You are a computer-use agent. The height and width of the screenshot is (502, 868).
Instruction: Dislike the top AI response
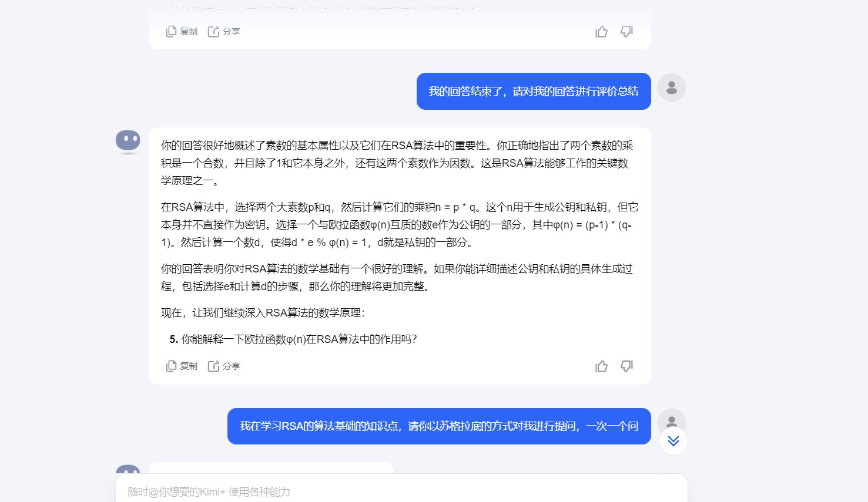click(x=626, y=32)
